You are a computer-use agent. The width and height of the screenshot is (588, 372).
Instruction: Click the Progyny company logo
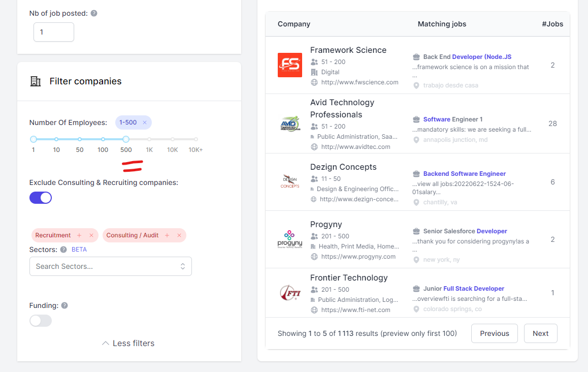click(290, 239)
